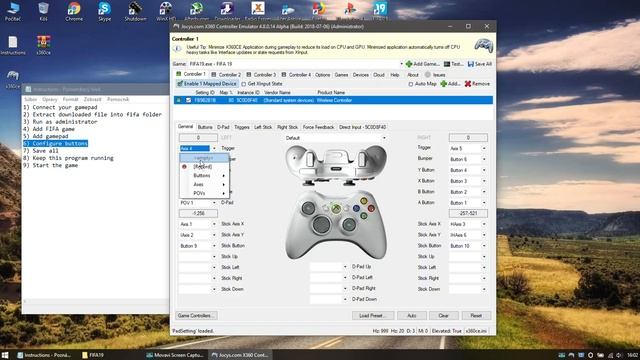Expand the POVs submenu in the popup
The image size is (640, 360).
(x=204, y=193)
